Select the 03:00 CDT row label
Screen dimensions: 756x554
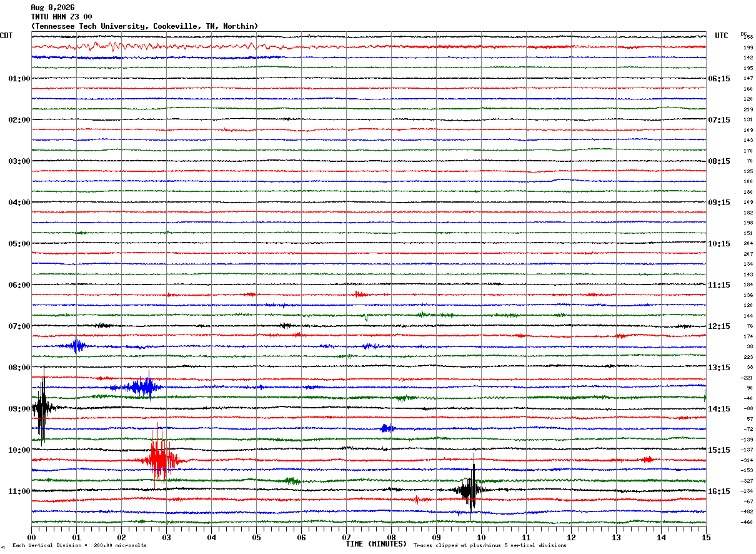tap(19, 161)
